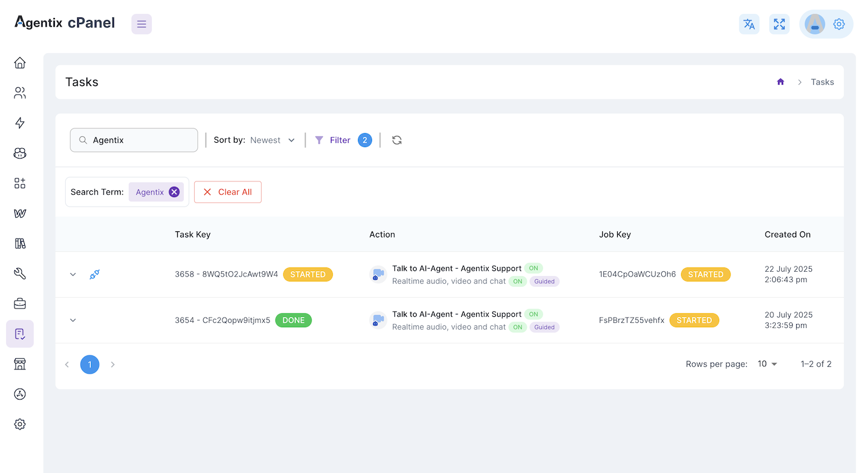Click date 20 July 2025

(x=788, y=315)
